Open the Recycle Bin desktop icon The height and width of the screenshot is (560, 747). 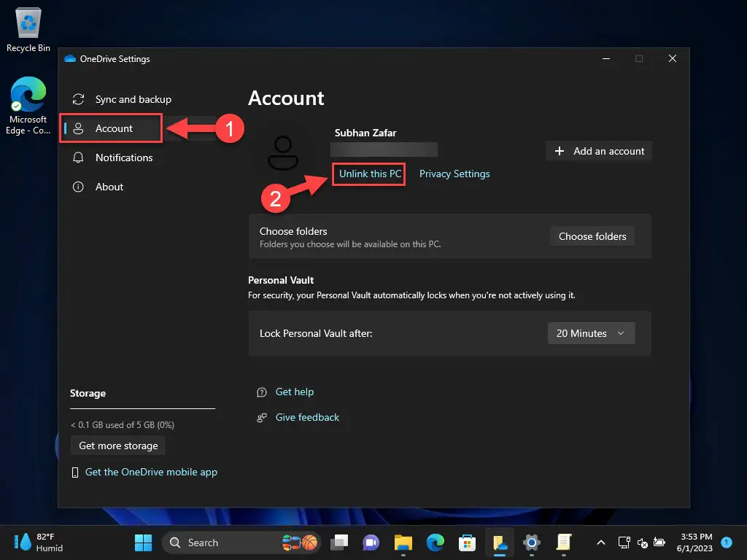[28, 29]
